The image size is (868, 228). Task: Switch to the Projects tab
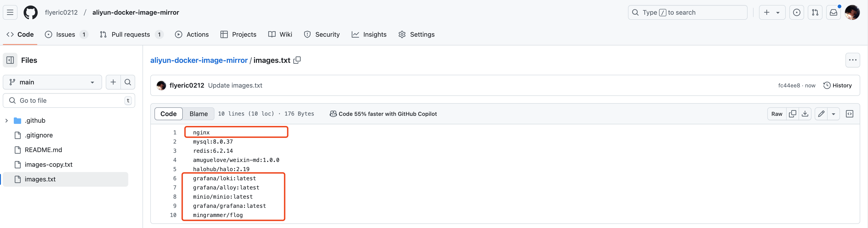[x=239, y=34]
